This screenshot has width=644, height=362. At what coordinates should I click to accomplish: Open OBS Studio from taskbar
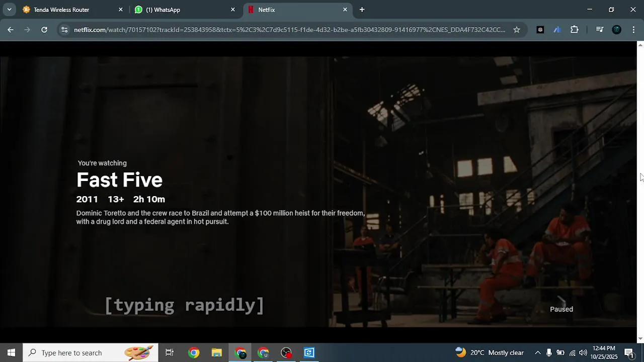click(x=286, y=352)
